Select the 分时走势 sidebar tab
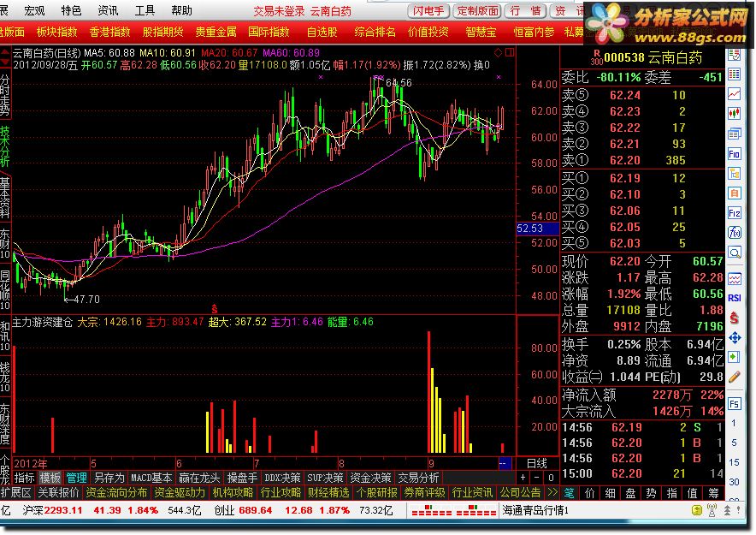This screenshot has width=756, height=535. 5,95
